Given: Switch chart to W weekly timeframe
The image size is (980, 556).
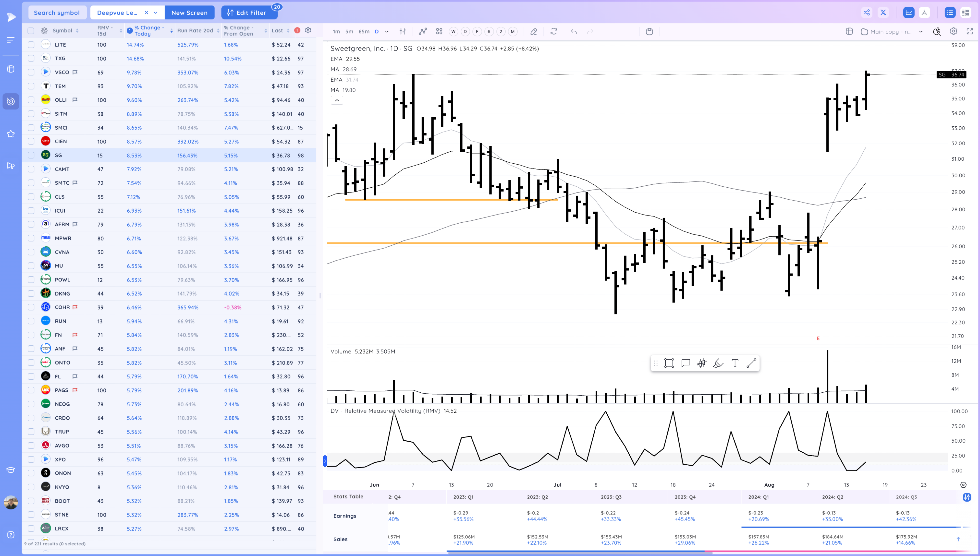Looking at the screenshot, I should [x=453, y=32].
